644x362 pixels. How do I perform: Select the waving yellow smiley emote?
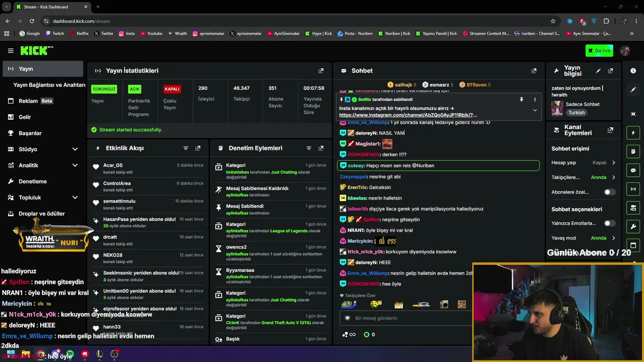click(x=376, y=304)
